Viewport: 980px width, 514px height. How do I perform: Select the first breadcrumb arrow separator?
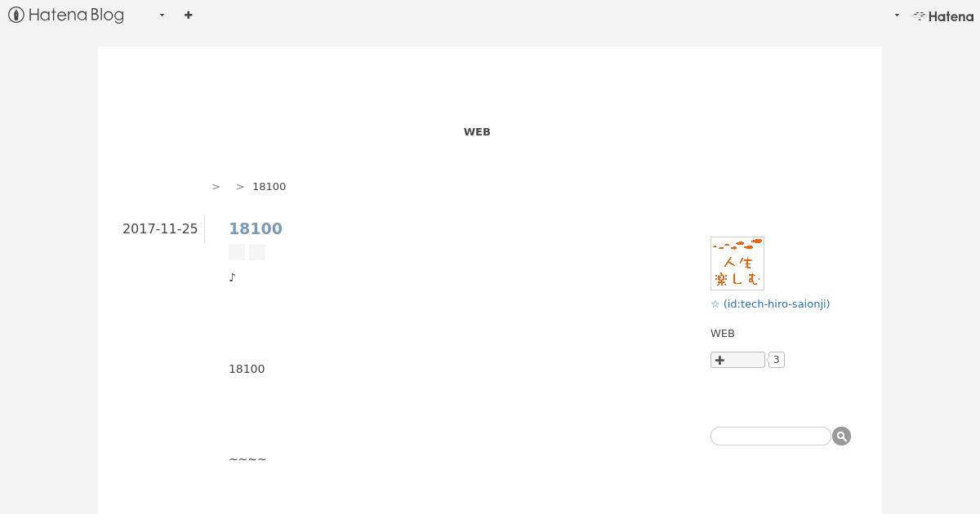coord(216,187)
